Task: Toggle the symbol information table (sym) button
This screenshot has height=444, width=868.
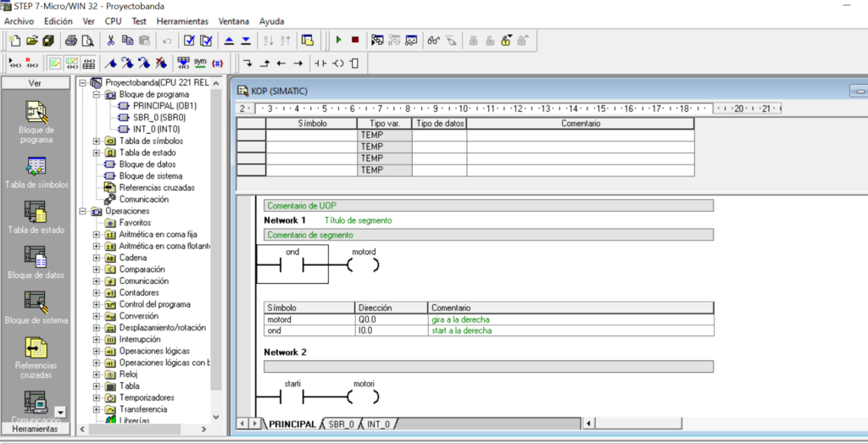Action: tap(200, 63)
